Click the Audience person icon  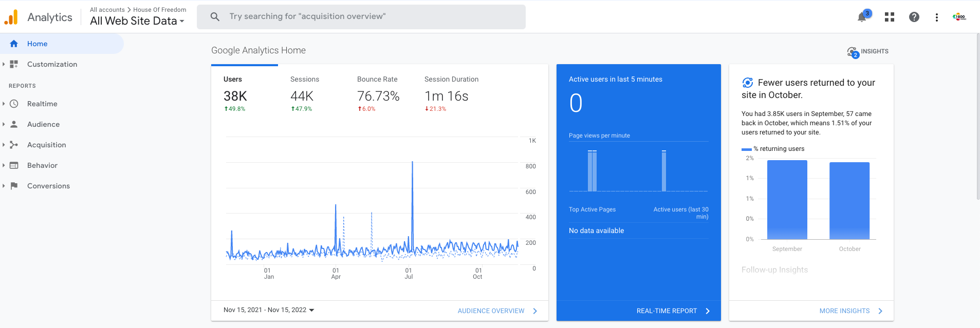(14, 124)
